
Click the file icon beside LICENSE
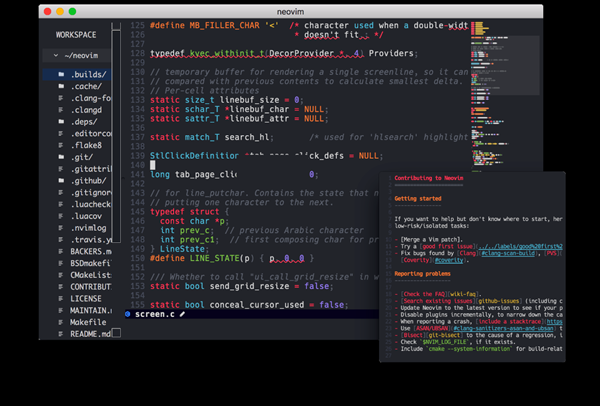[x=61, y=298]
